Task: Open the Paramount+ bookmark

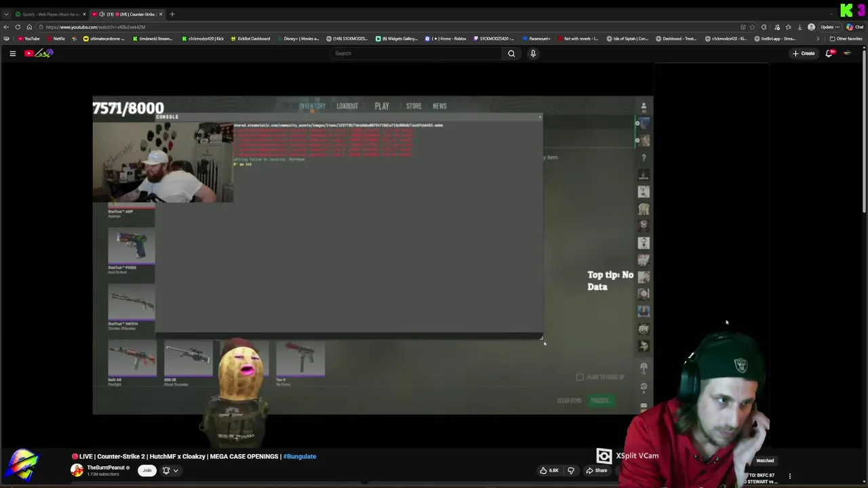Action: (x=536, y=39)
